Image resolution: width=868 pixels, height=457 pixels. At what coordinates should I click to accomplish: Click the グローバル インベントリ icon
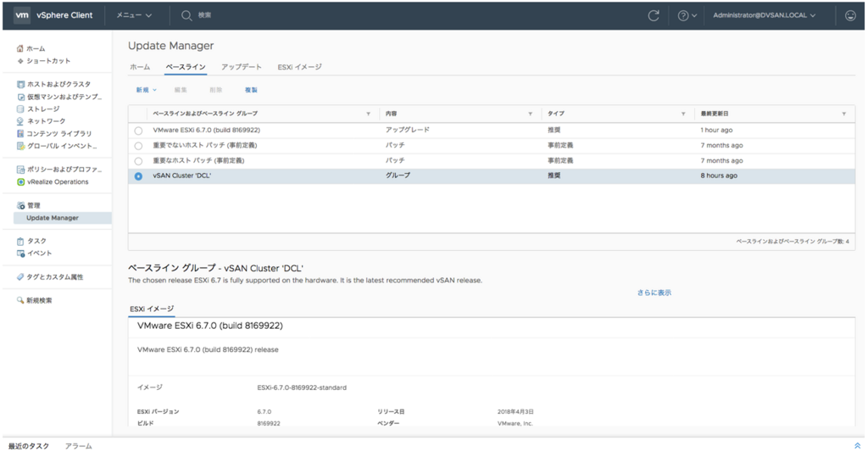(20, 146)
